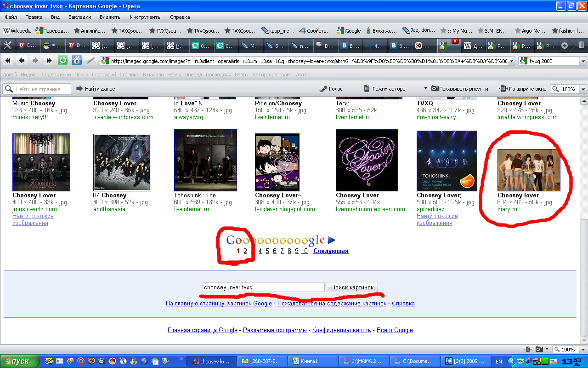Click the Найти далее button

click(x=96, y=89)
